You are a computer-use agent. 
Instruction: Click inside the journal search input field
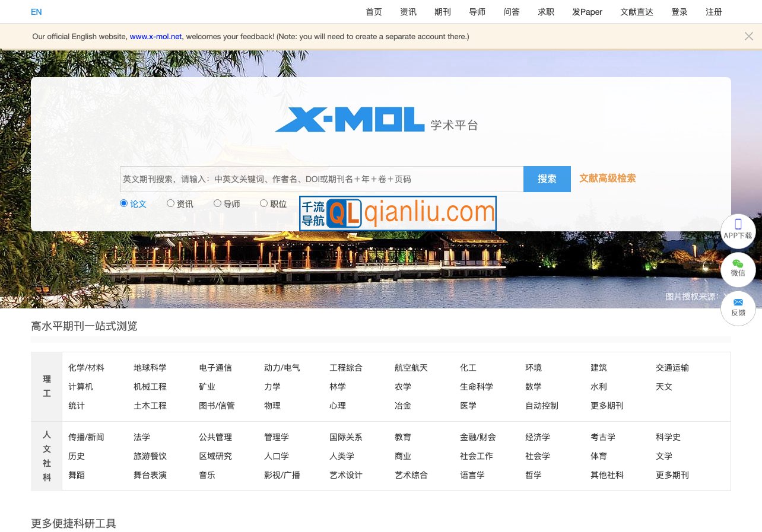pyautogui.click(x=320, y=179)
